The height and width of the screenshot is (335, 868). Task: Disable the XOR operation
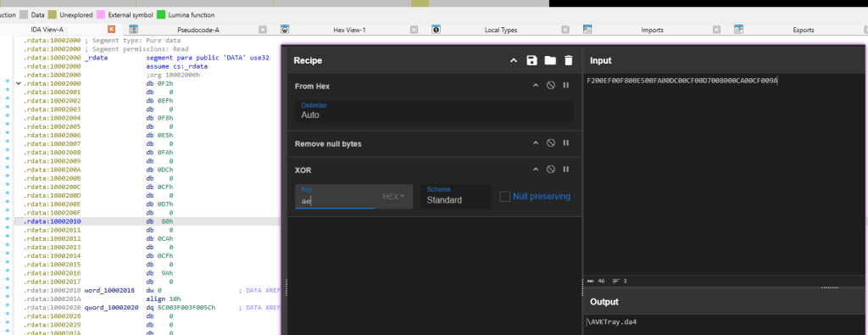coord(551,169)
